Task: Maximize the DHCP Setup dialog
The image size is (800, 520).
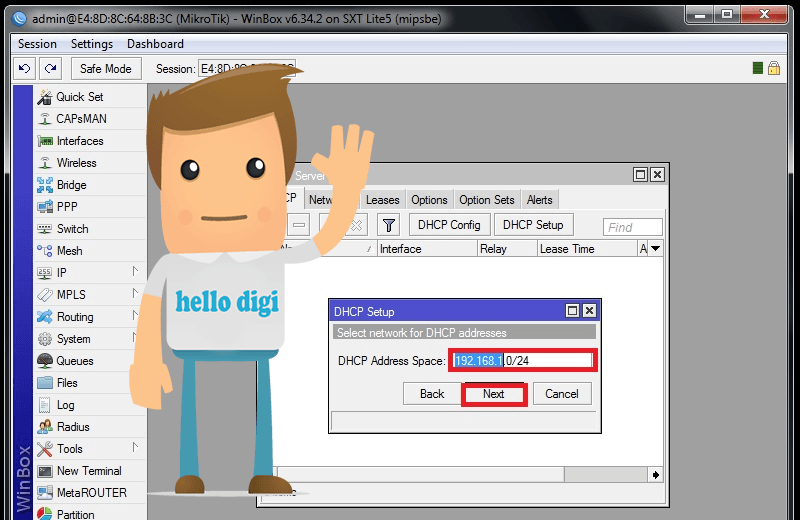Action: click(572, 311)
